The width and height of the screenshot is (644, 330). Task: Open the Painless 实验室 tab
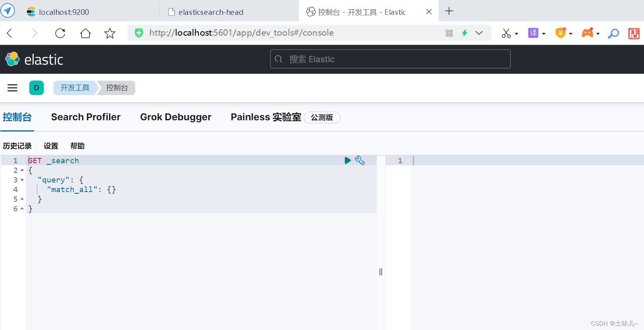click(x=266, y=117)
